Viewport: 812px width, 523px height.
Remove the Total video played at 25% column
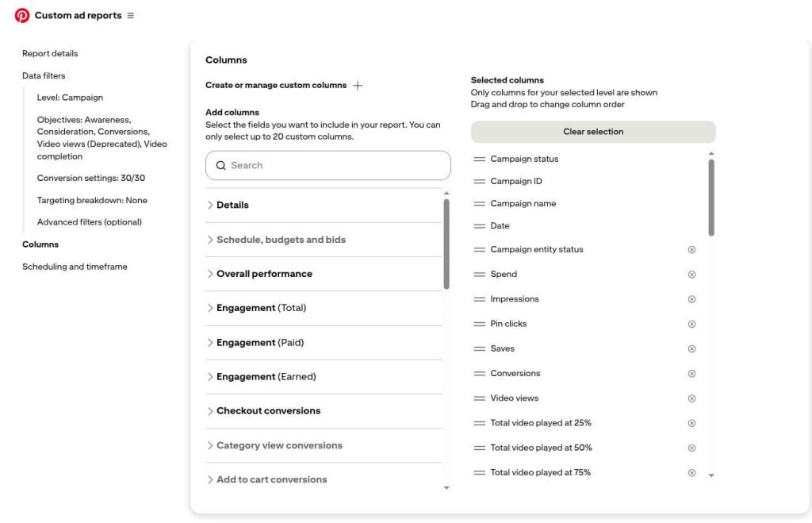691,423
